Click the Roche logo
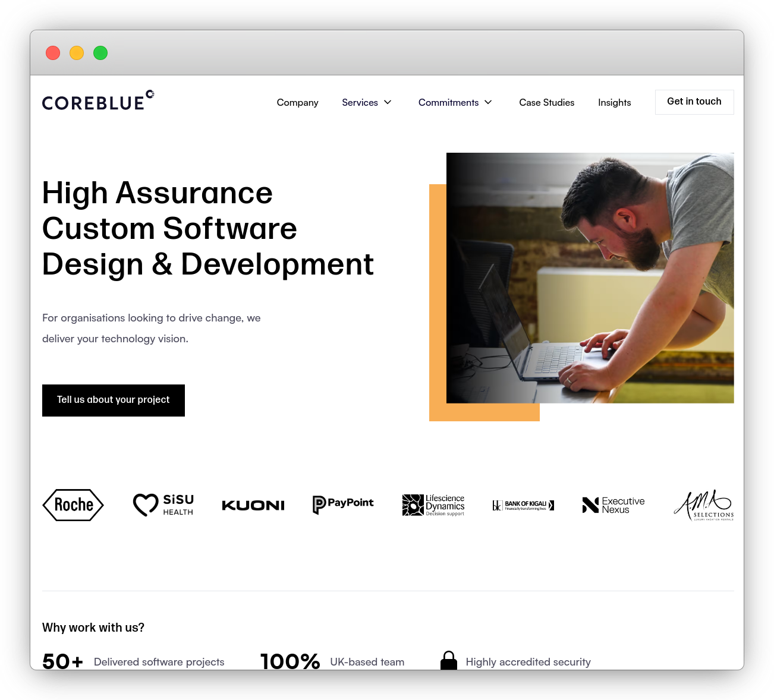The height and width of the screenshot is (700, 774). click(73, 504)
